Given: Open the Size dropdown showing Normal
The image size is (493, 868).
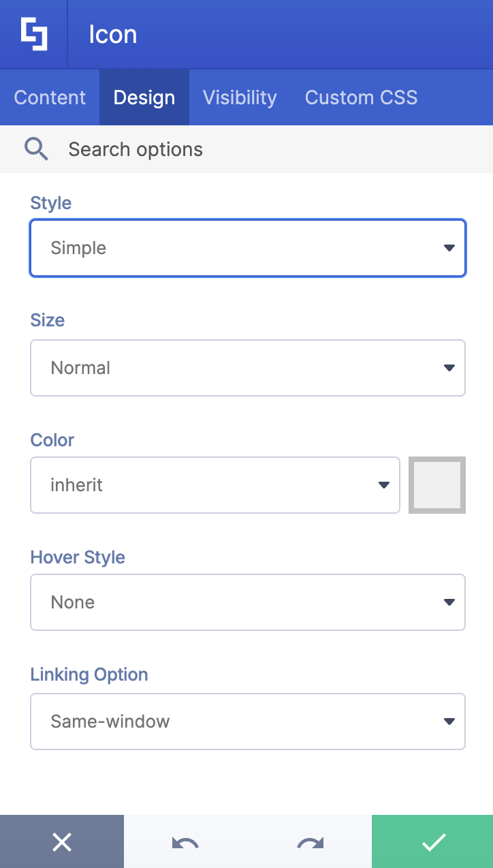Looking at the screenshot, I should click(248, 368).
